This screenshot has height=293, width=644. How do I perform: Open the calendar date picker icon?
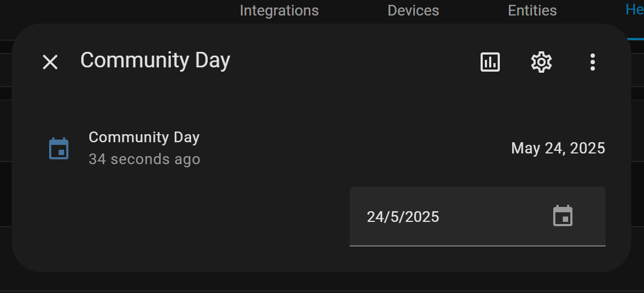(563, 216)
